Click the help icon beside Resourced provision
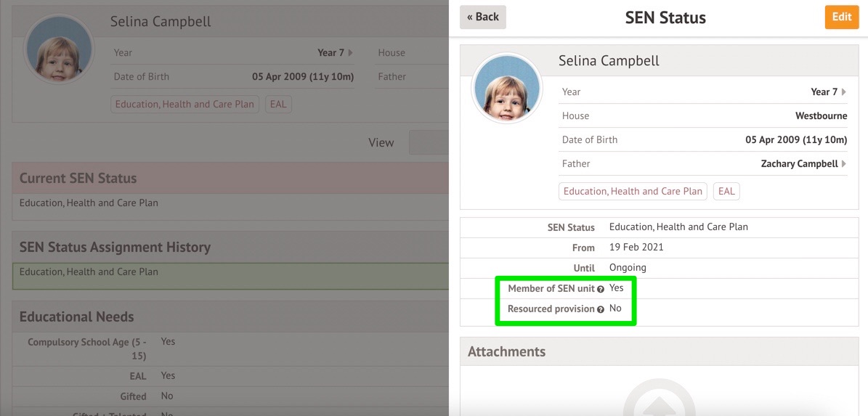 pos(601,309)
